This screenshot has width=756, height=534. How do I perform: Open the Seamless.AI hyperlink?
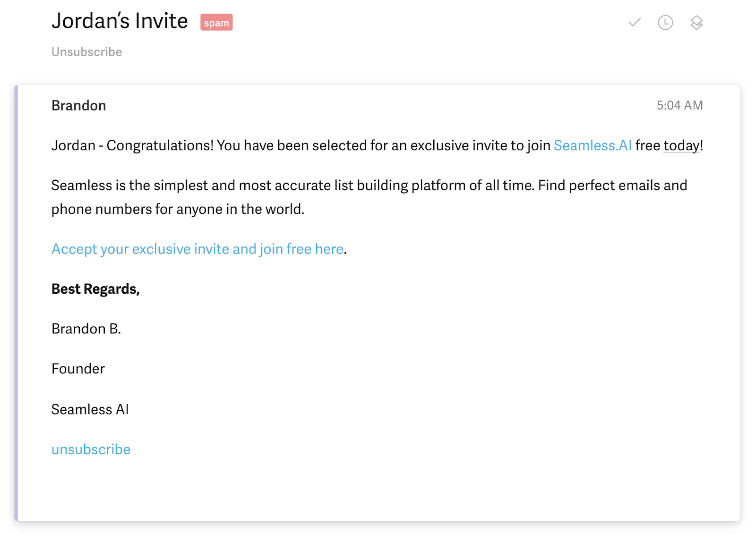(593, 145)
